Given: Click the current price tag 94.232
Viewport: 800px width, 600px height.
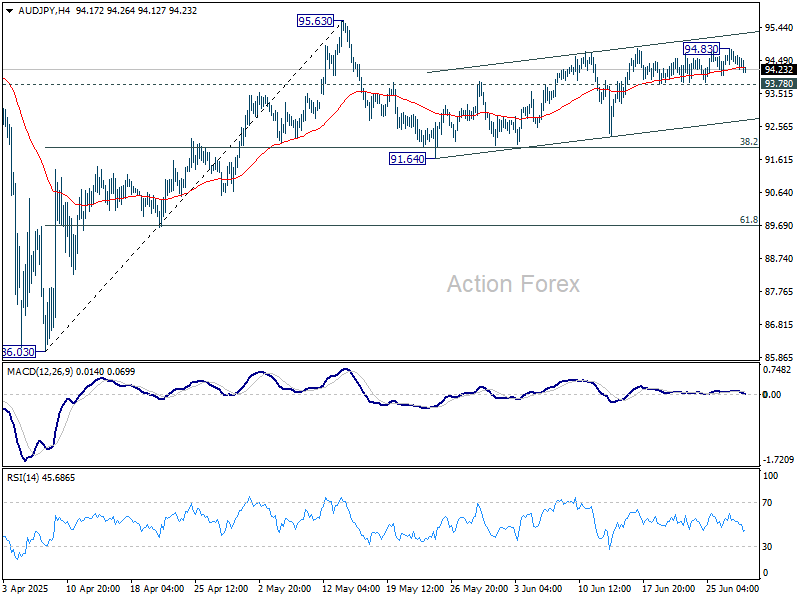Looking at the screenshot, I should (x=779, y=69).
